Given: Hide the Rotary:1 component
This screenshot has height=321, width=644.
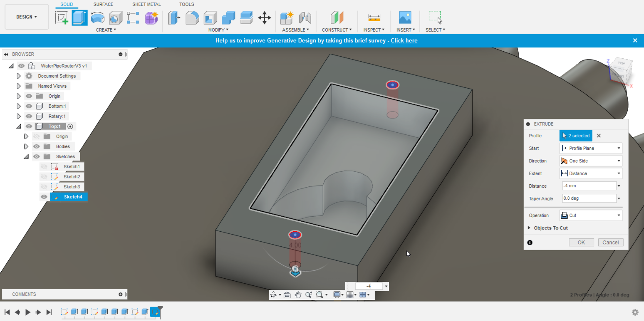Looking at the screenshot, I should pos(29,116).
